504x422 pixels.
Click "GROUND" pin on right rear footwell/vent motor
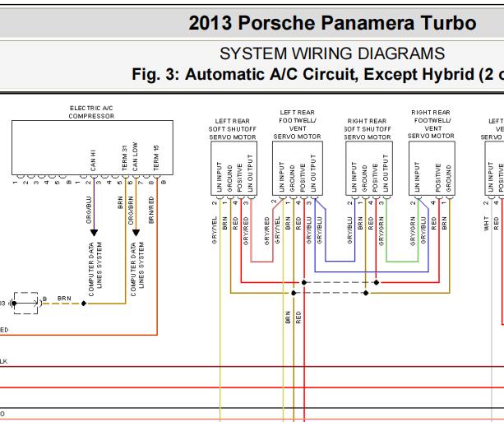[x=448, y=179]
